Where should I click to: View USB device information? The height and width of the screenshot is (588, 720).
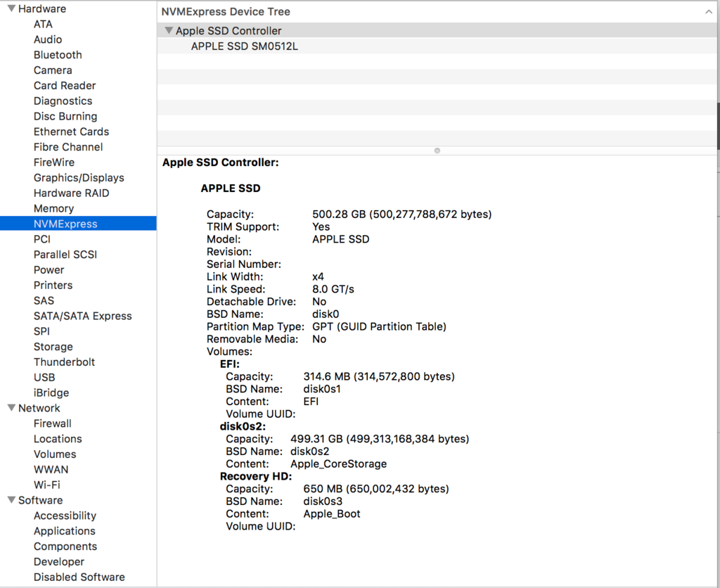click(44, 378)
